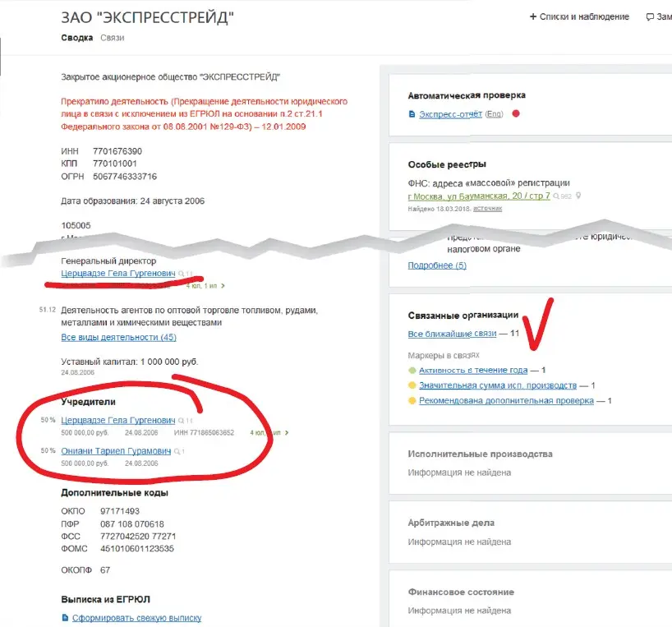Click the comment bubble icon in the header

[x=650, y=16]
